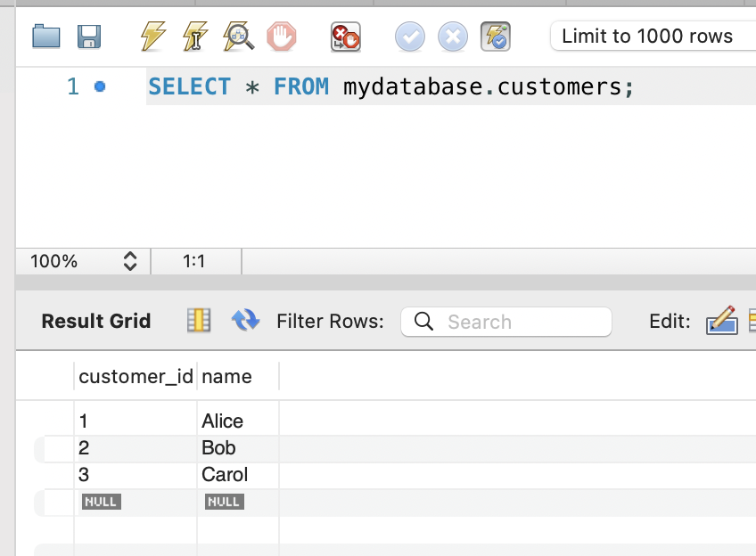Stop the running query
This screenshot has height=556, width=756.
(x=282, y=37)
